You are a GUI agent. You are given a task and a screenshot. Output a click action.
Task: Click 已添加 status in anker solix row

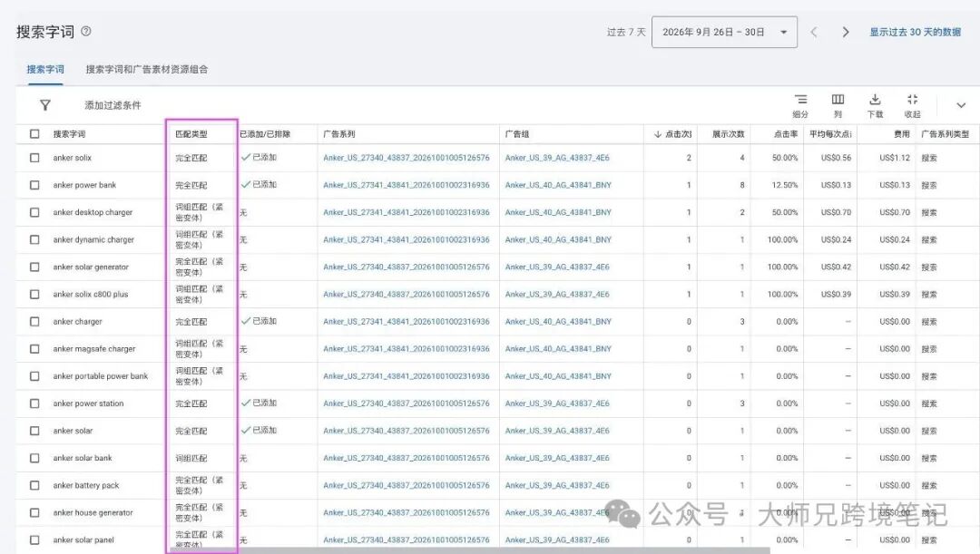[259, 158]
